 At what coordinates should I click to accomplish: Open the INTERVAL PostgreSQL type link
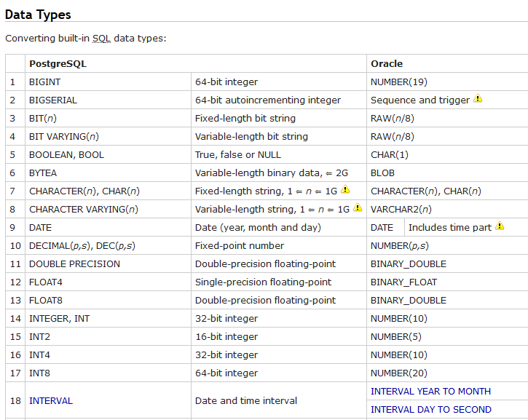[51, 401]
